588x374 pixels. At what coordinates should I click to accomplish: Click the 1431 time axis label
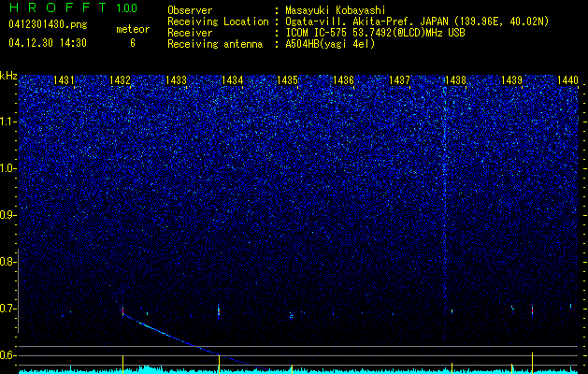click(64, 79)
